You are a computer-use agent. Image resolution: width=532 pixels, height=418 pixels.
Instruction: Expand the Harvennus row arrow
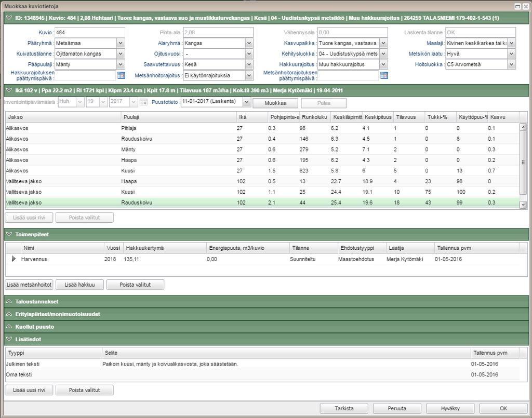tap(14, 259)
